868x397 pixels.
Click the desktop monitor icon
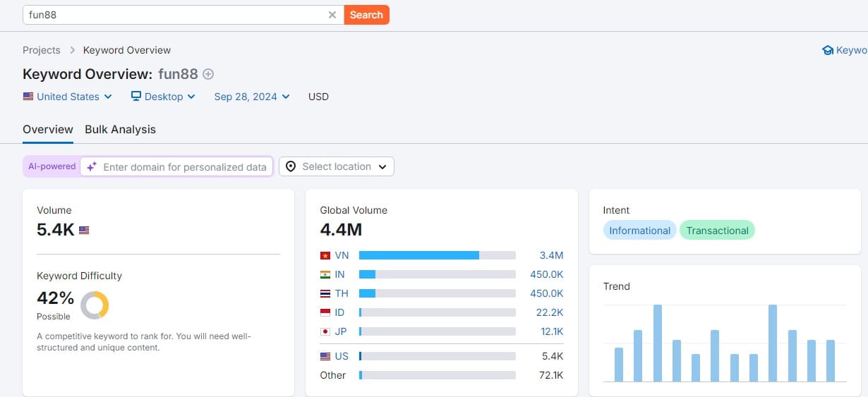[136, 97]
